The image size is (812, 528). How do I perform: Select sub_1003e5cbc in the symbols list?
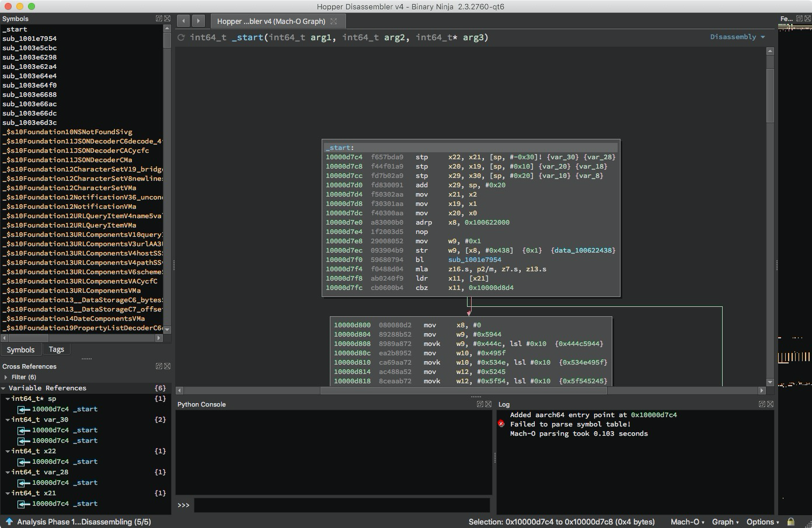coord(30,48)
